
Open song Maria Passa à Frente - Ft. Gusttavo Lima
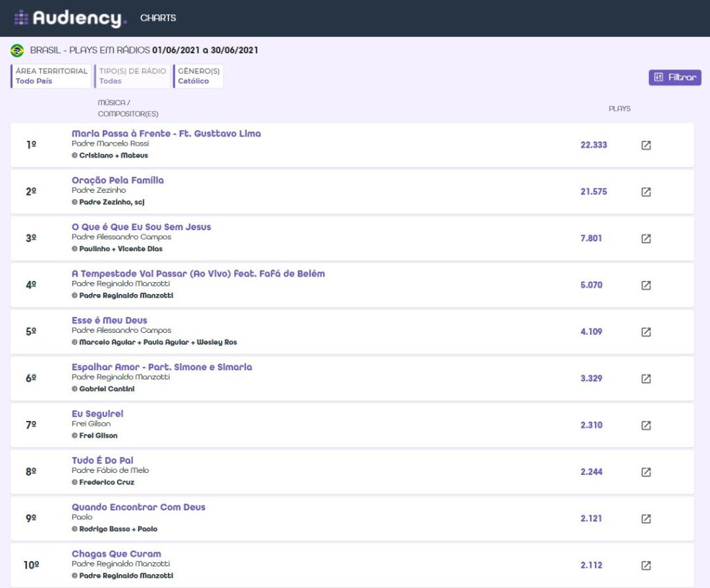[166, 133]
